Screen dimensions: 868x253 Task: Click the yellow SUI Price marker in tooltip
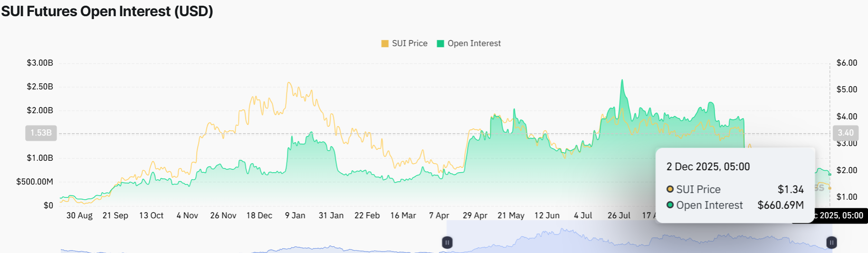pos(670,189)
